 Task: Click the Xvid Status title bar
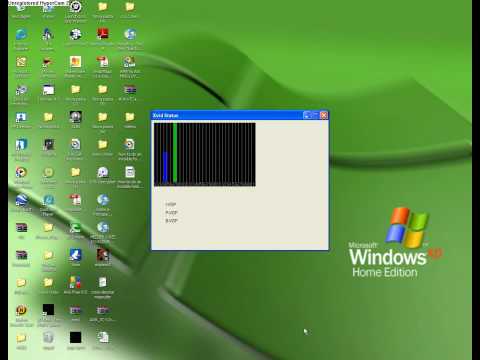pyautogui.click(x=227, y=115)
